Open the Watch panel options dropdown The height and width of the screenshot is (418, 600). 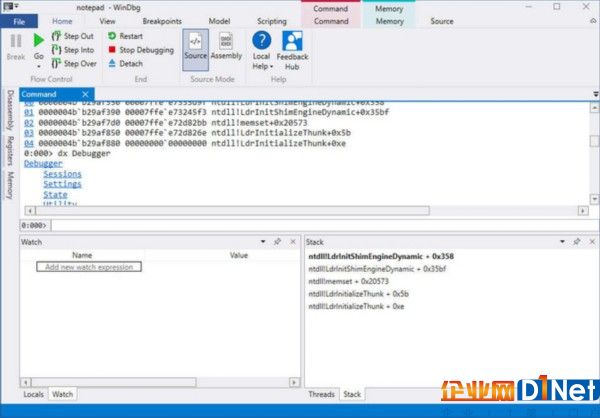click(x=263, y=242)
